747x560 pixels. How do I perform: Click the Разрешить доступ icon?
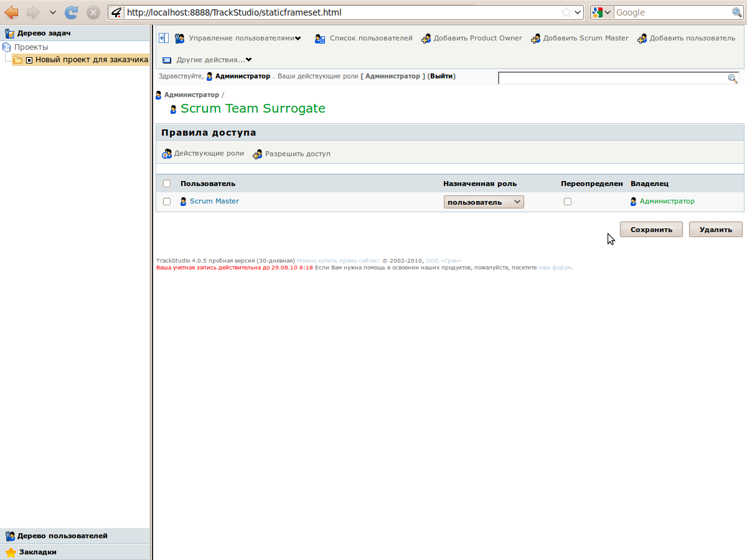point(258,154)
